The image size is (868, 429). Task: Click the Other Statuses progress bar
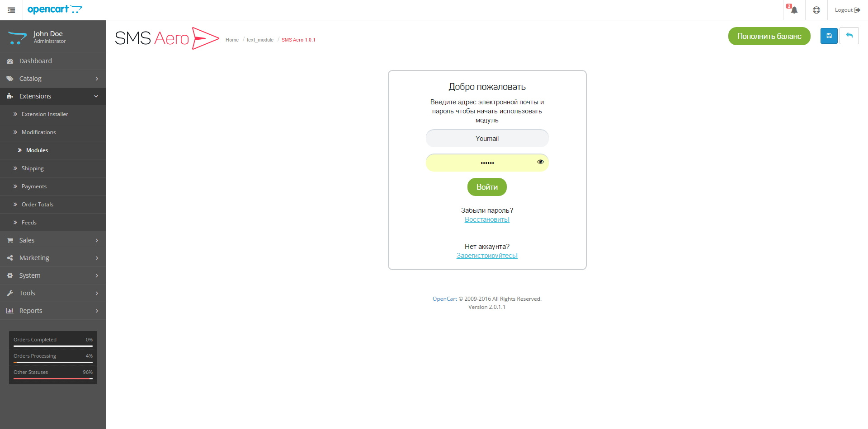tap(53, 378)
